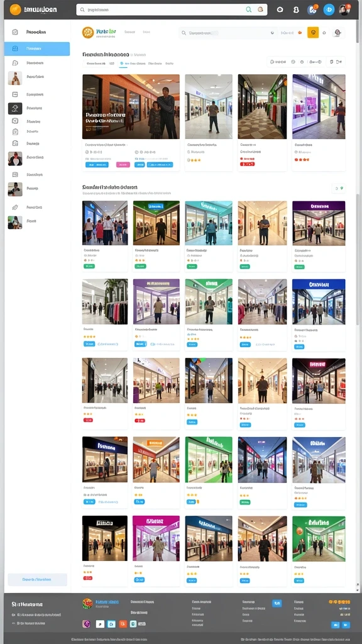Screen dimensions: 362x644
Task: Open the thumbnail showing a corridor with checkered floor
Action: 262,107
